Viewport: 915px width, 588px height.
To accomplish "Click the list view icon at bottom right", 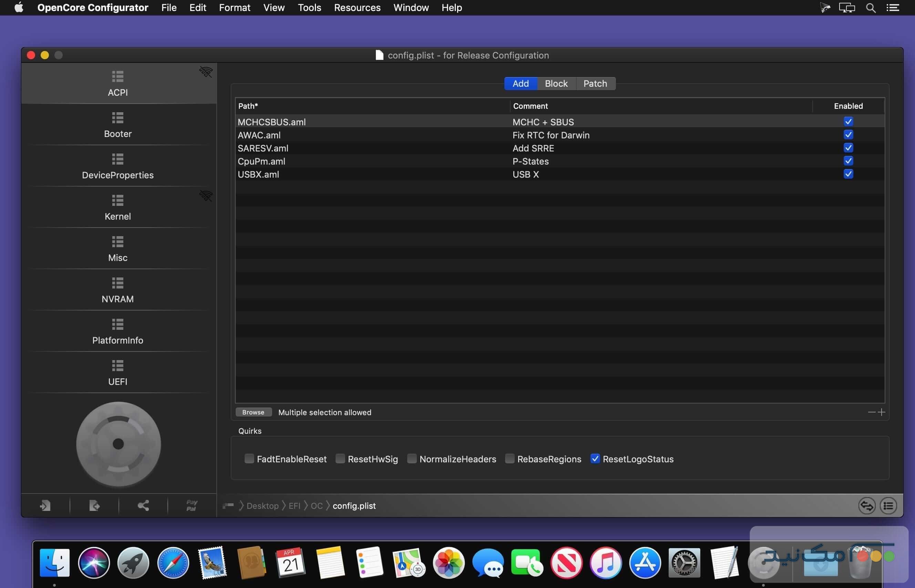I will coord(888,505).
